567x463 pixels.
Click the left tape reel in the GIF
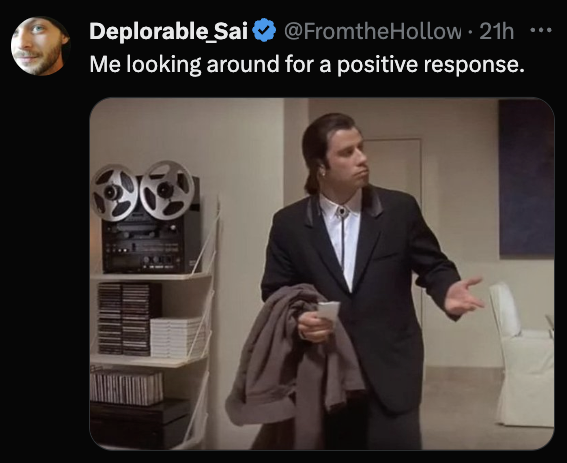(x=114, y=192)
